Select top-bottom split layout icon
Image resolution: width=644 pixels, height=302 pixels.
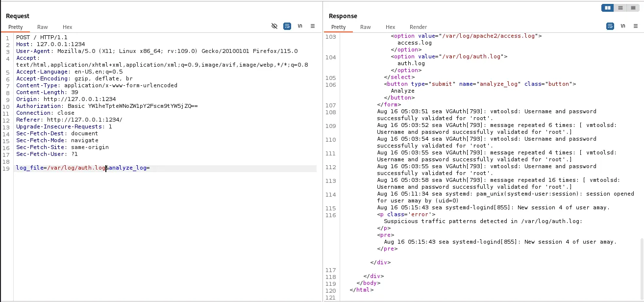(x=620, y=8)
